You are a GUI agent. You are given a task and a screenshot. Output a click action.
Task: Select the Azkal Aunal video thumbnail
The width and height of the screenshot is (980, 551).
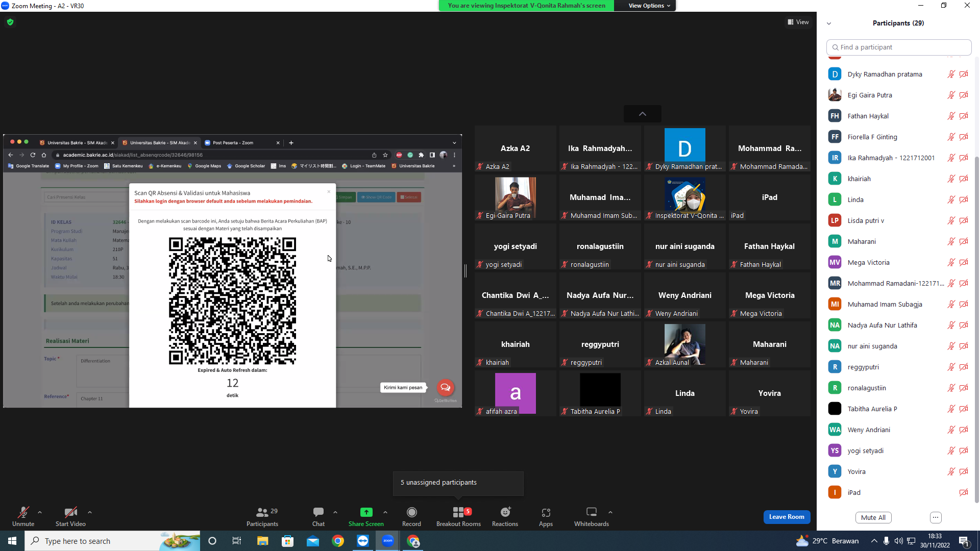click(685, 344)
